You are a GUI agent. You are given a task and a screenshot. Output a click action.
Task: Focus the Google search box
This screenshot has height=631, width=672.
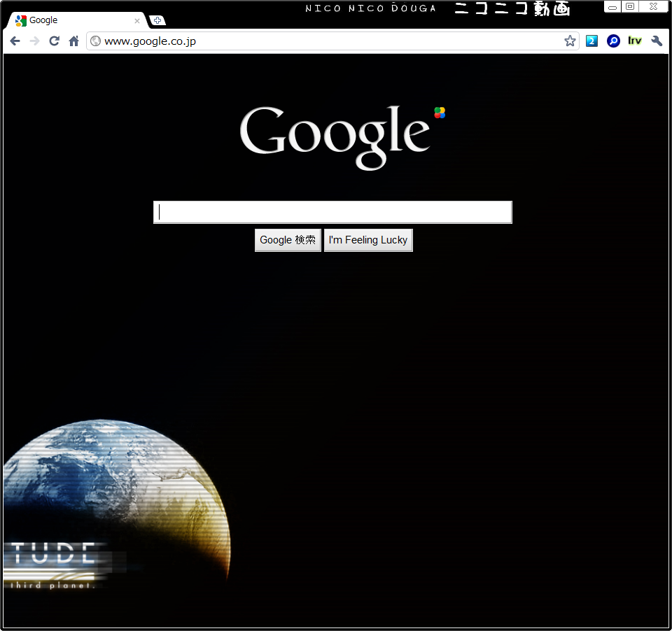(x=332, y=212)
